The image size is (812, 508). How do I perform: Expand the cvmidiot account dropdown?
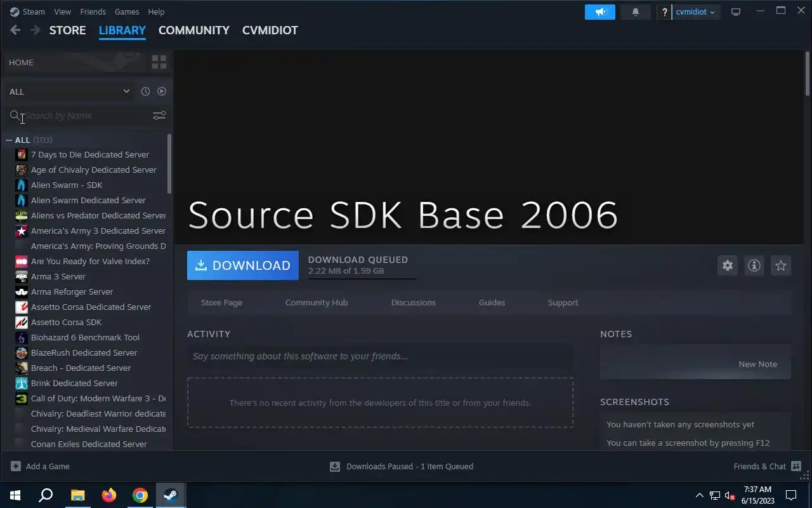click(x=695, y=12)
